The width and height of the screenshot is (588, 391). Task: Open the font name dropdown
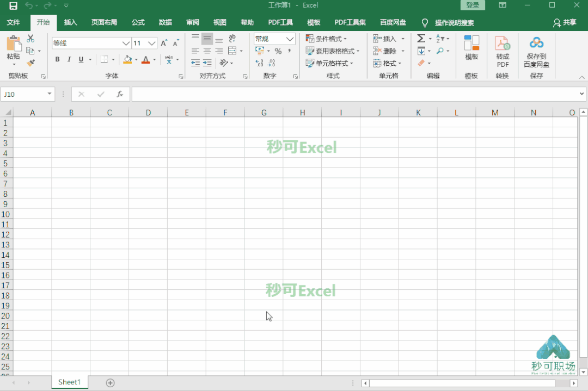click(126, 43)
